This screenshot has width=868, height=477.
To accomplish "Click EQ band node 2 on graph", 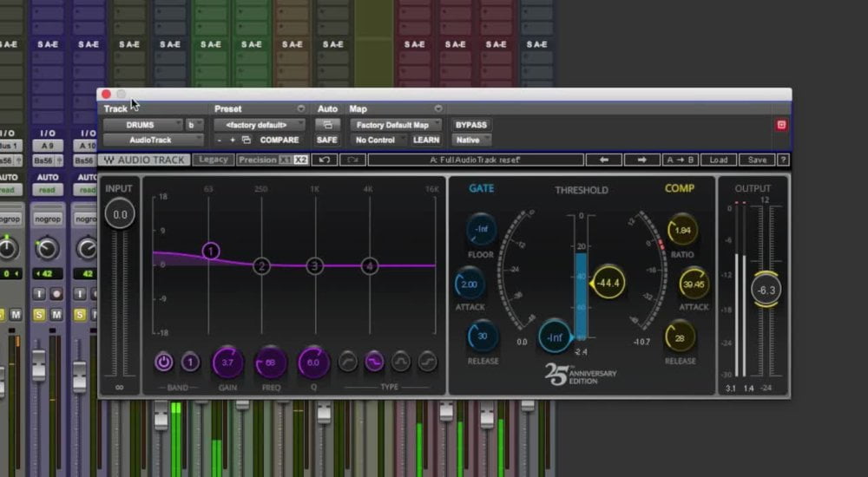I will (x=261, y=266).
